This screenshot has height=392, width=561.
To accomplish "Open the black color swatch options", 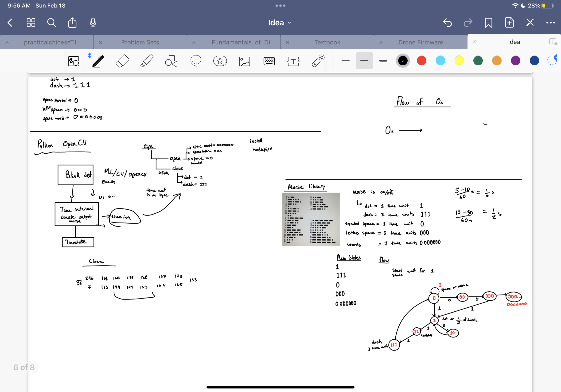I will [403, 61].
